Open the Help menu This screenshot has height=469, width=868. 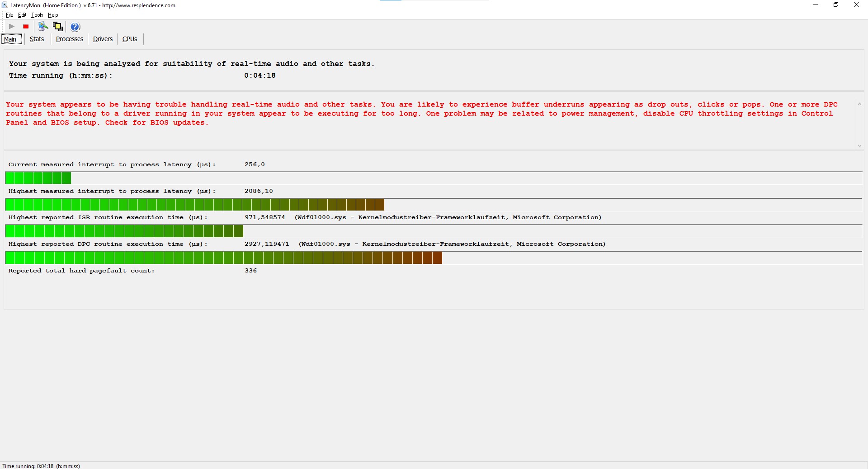53,15
